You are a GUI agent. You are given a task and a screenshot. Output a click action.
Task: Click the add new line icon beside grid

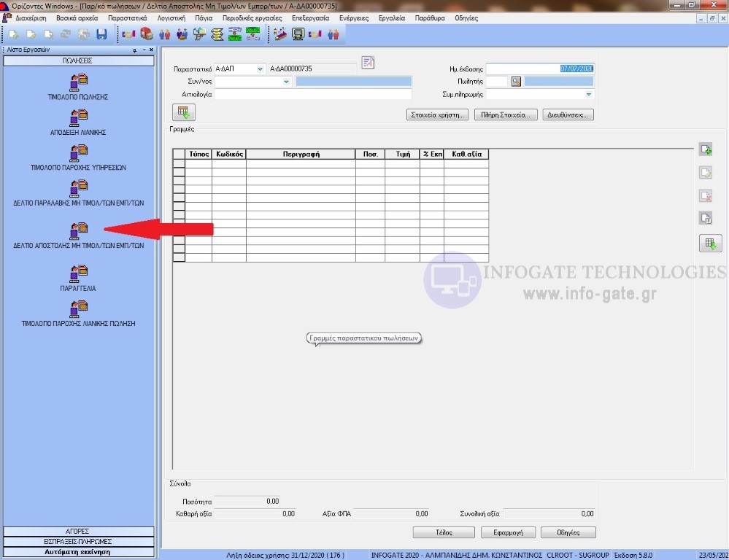tap(705, 149)
